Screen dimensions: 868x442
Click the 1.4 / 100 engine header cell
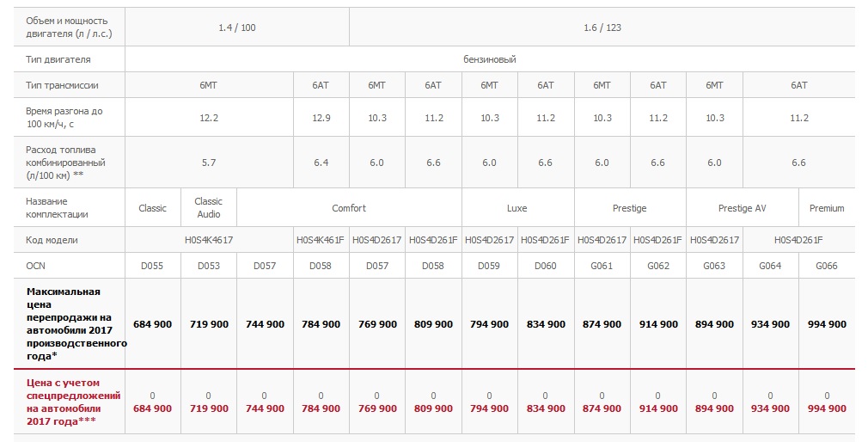(237, 28)
